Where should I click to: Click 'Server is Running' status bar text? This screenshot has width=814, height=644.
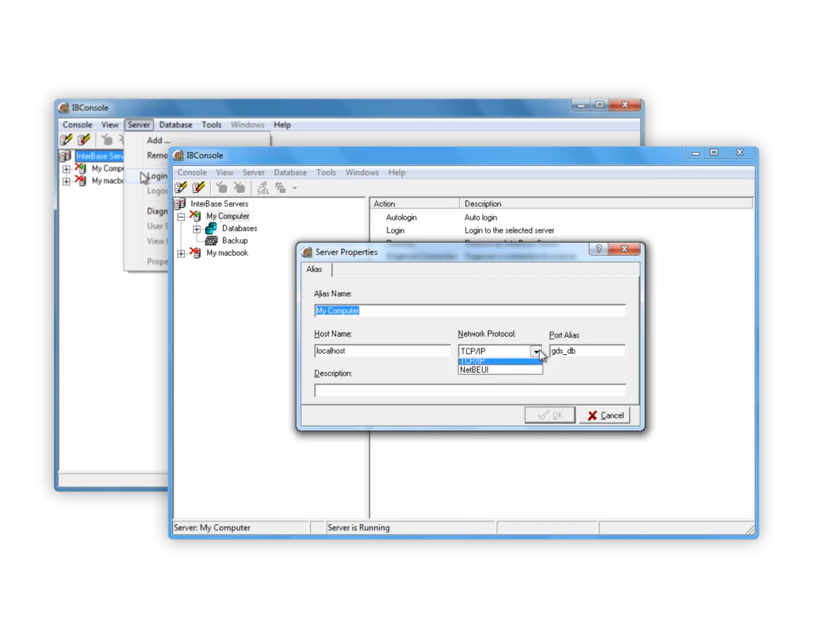[x=359, y=528]
